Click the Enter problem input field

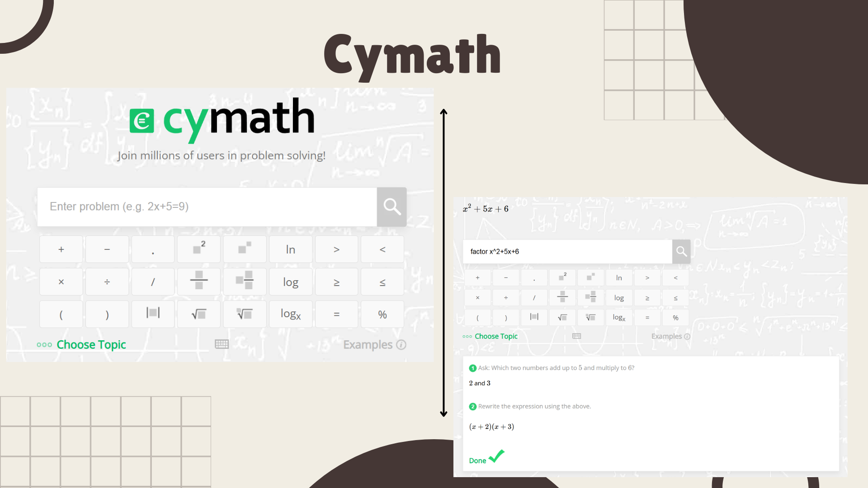(207, 207)
